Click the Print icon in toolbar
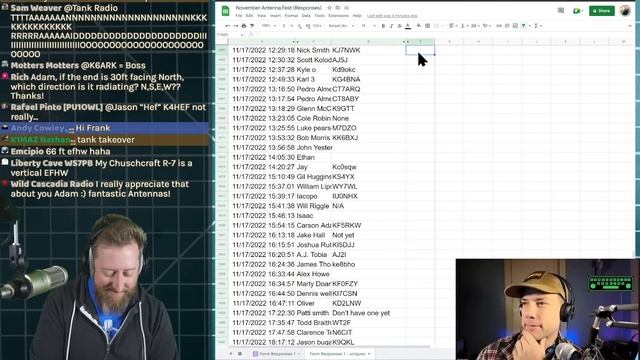640x360 pixels. (x=244, y=26)
